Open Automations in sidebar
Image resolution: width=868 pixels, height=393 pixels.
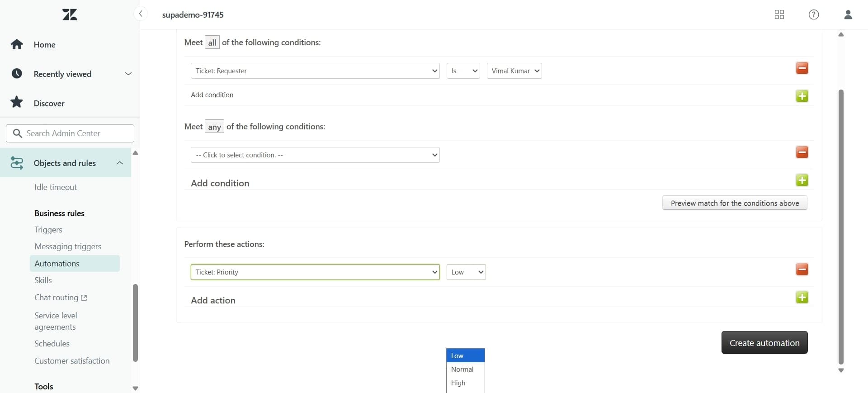coord(75,264)
